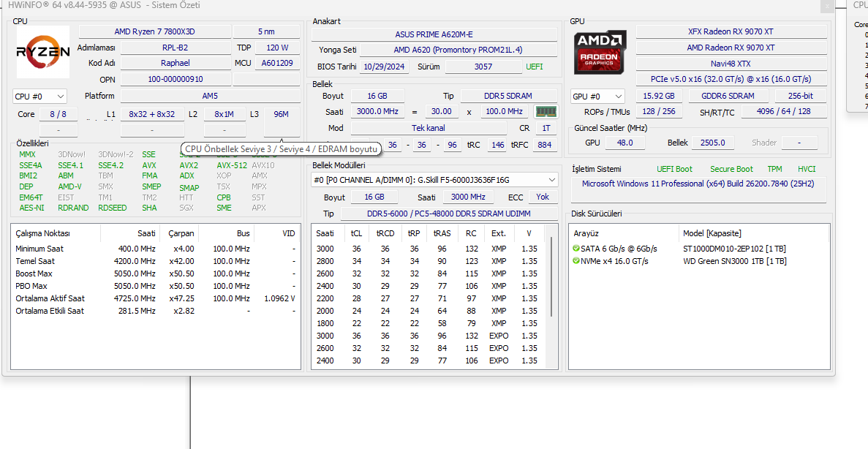Click the TPM status label
868x449 pixels.
pyautogui.click(x=774, y=169)
